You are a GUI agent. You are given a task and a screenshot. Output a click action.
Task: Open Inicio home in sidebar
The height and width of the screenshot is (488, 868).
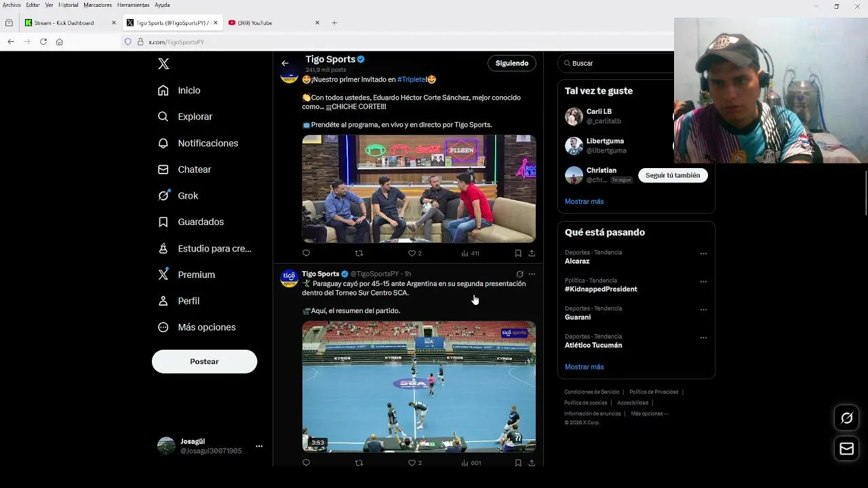(x=179, y=90)
